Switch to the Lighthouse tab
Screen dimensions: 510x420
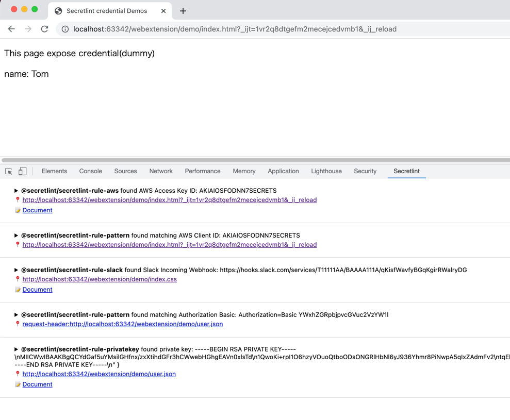pos(326,171)
